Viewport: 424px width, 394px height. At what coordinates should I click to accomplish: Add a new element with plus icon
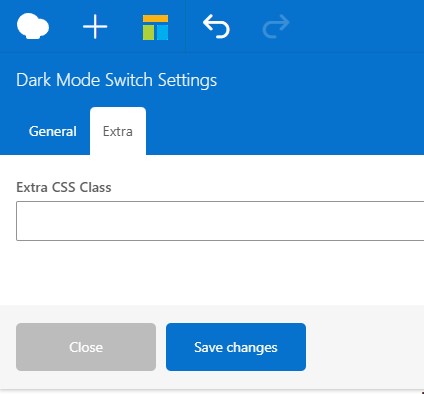click(95, 27)
